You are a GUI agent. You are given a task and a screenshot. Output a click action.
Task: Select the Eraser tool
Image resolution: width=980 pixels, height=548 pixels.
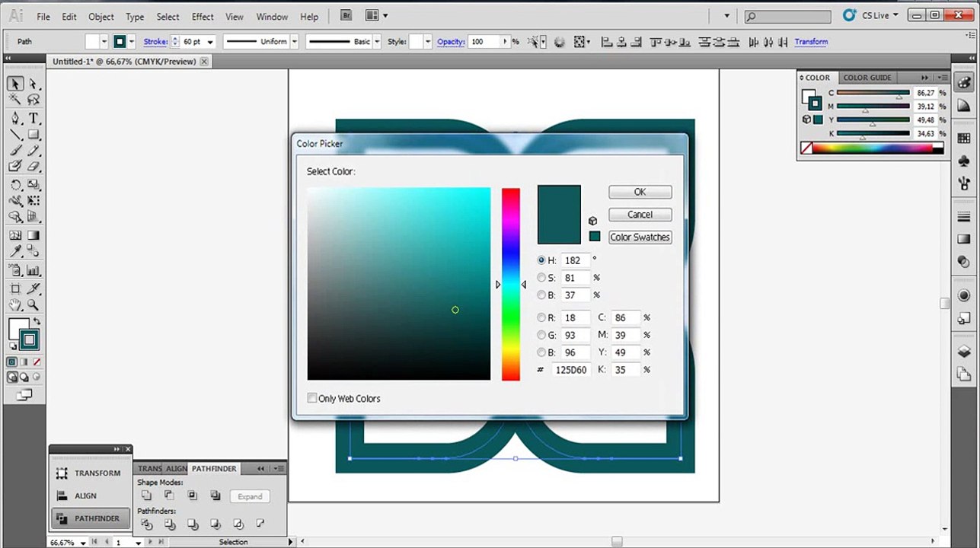(x=34, y=166)
